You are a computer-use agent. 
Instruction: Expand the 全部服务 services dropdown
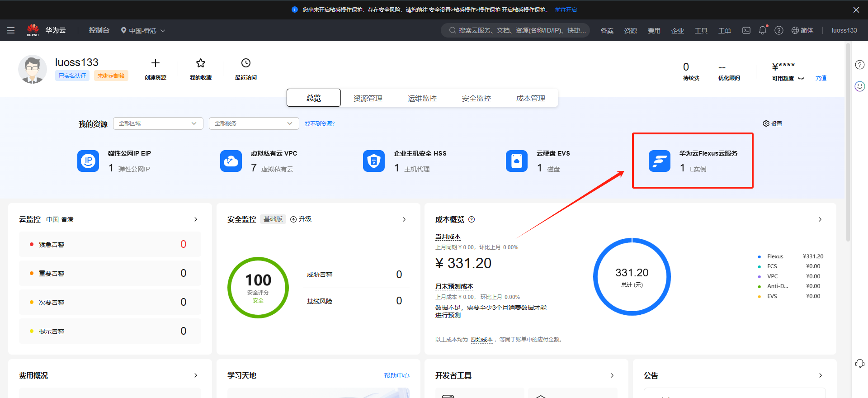pos(254,123)
